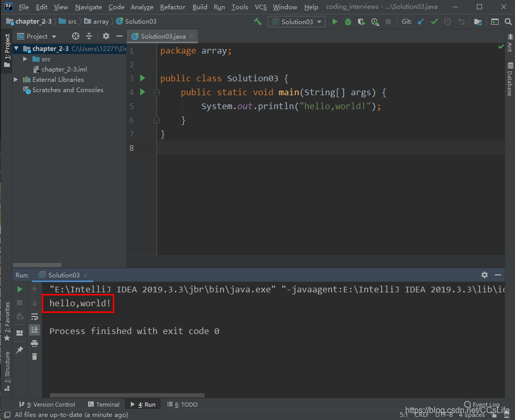Open Project panel settings gear

[x=106, y=36]
